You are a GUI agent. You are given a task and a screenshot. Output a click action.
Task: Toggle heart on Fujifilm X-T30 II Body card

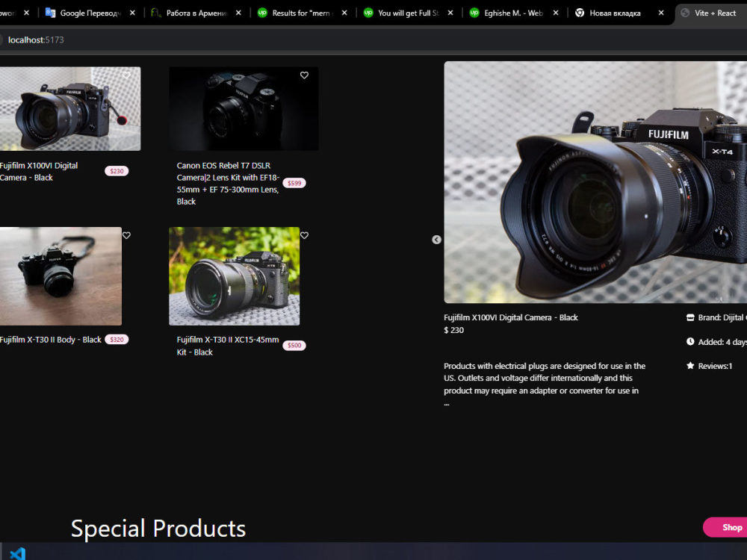[x=126, y=235]
